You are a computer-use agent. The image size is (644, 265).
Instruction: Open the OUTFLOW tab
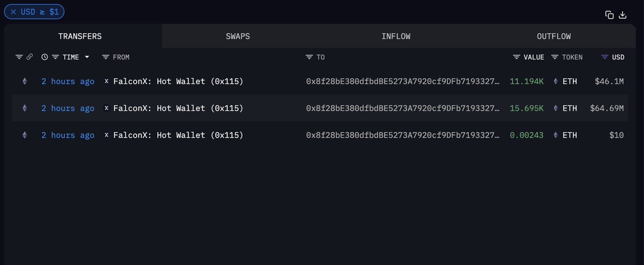[554, 37]
